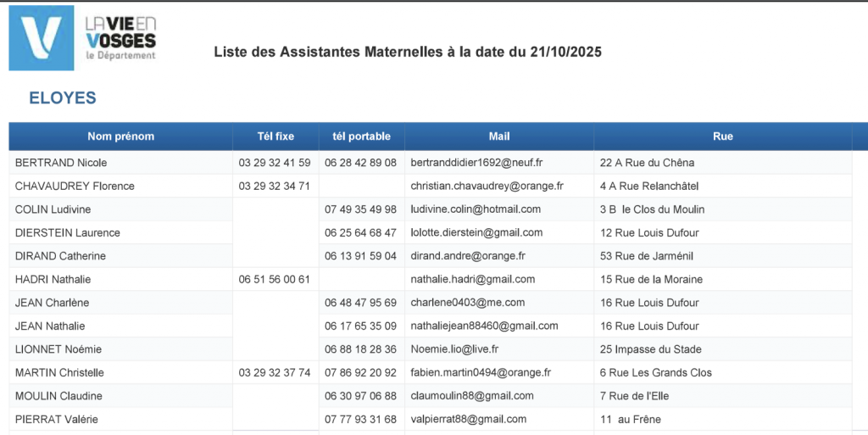Click the La Vie en Vosges logo
Screen dimensions: 868x435
pos(83,39)
